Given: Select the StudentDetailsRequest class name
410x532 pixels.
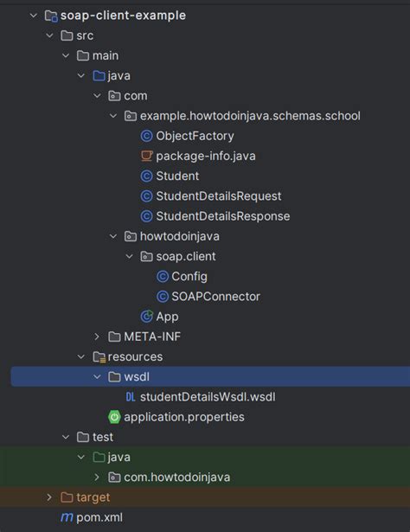Looking at the screenshot, I should [219, 196].
